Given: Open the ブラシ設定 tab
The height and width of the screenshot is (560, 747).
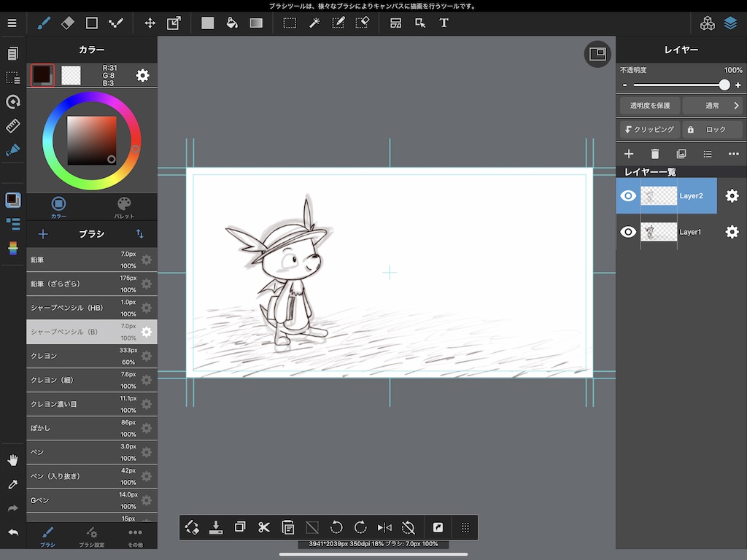Looking at the screenshot, I should (91, 537).
